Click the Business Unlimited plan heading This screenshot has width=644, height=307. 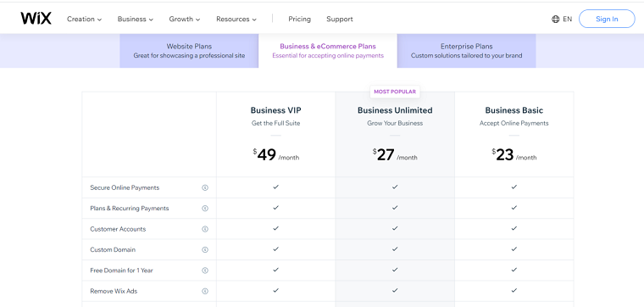tap(395, 110)
